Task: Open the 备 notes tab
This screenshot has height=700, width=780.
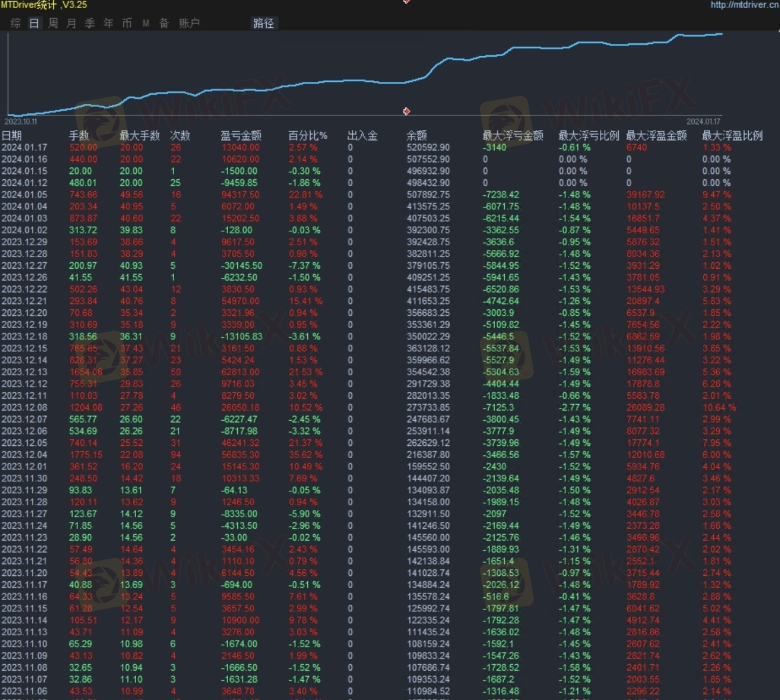Action: (x=164, y=23)
